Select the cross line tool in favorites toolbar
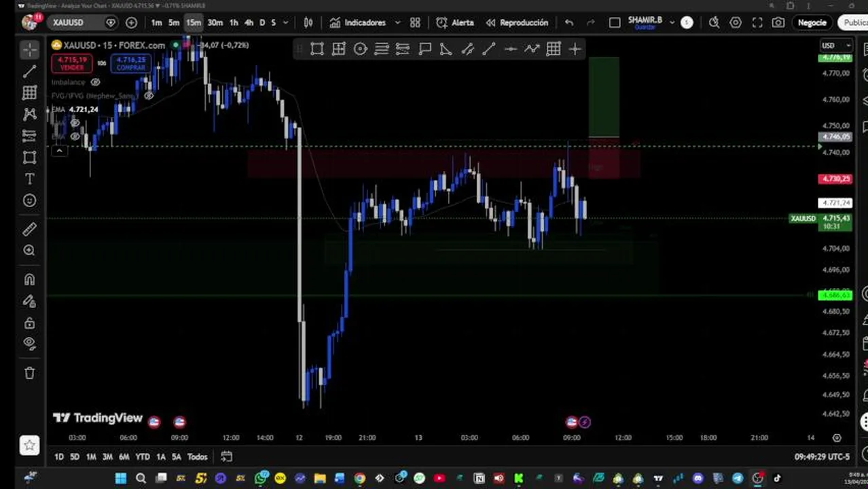 click(575, 49)
